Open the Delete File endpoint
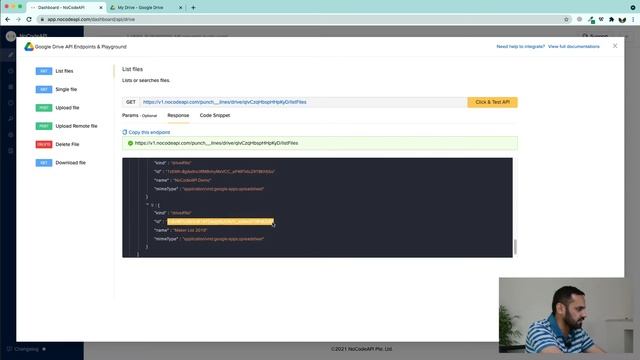 click(x=67, y=144)
